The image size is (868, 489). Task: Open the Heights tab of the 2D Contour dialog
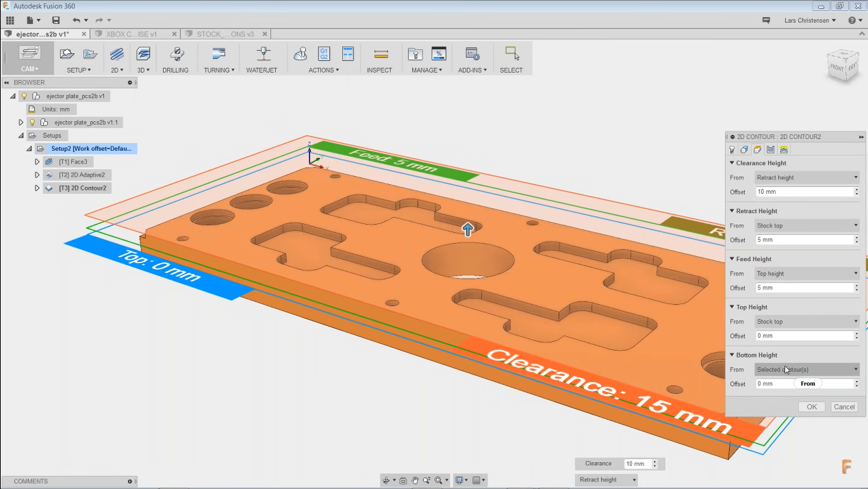coord(757,149)
